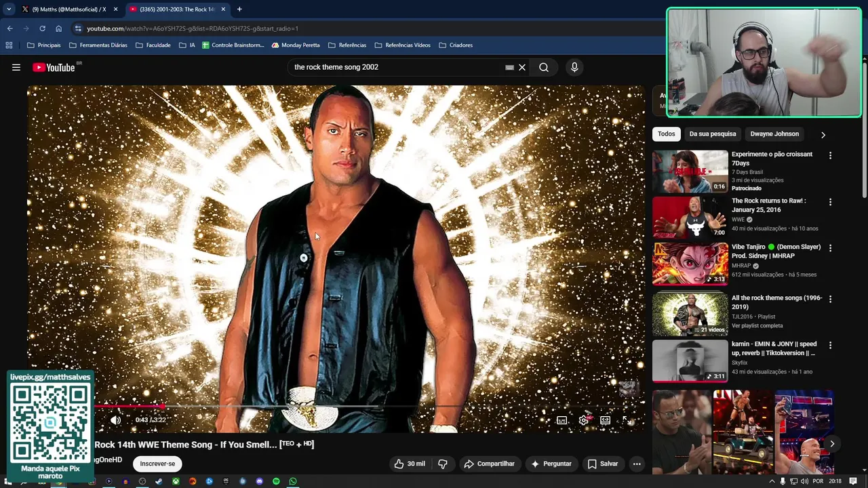Open the browser apps grid icon
The width and height of the screenshot is (868, 488).
point(9,45)
